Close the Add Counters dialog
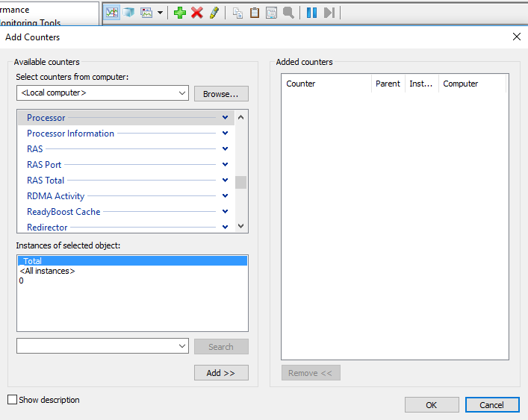 tap(517, 37)
